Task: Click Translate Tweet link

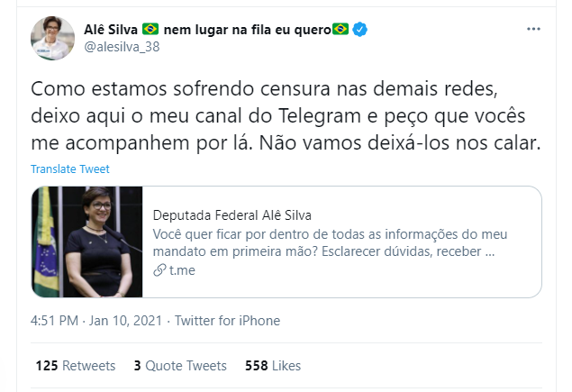Action: [70, 169]
